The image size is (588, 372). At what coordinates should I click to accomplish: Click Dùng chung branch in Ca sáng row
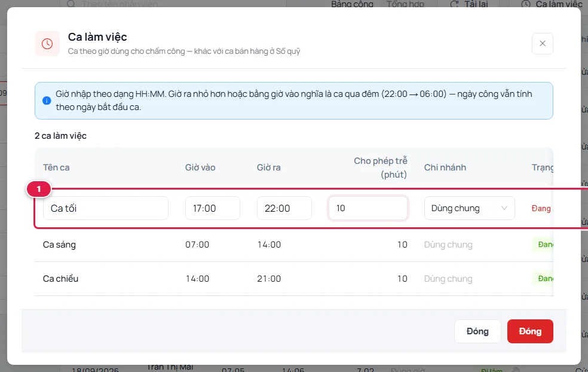click(448, 245)
